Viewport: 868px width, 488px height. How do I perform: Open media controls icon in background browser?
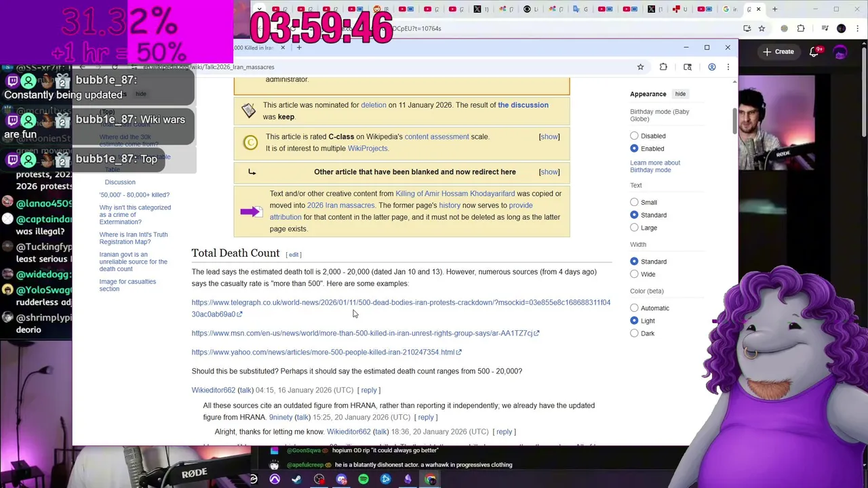825,28
